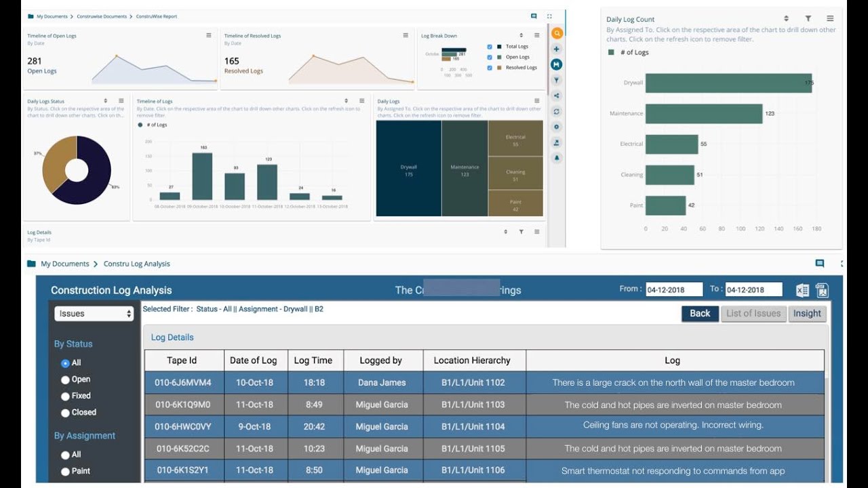Click ConstruWise Report breadcrumb
This screenshot has width=868, height=488.
coord(157,16)
